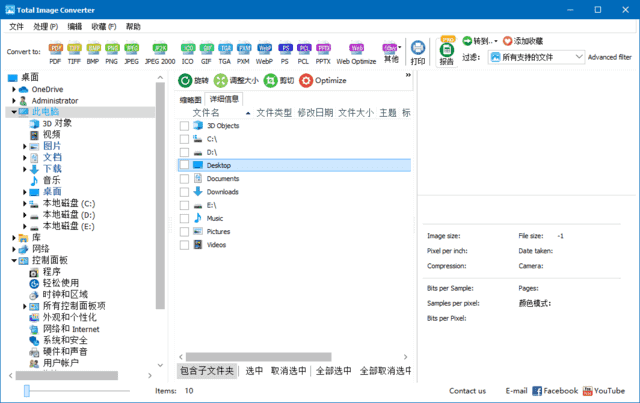
Task: Click the 包含子文件夹 button
Action: (x=208, y=371)
